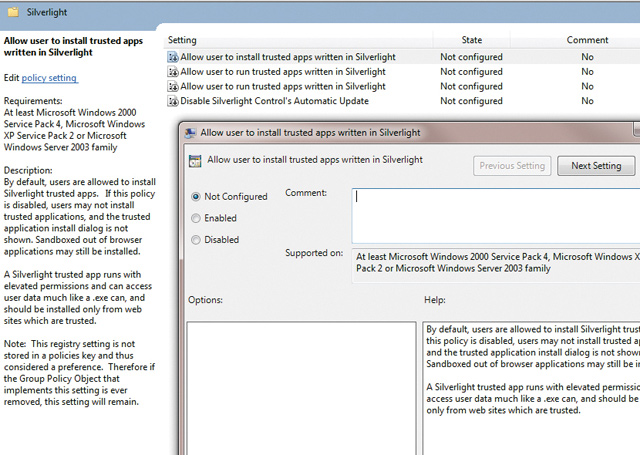
Task: Click inside the Comment text box
Action: point(496,216)
